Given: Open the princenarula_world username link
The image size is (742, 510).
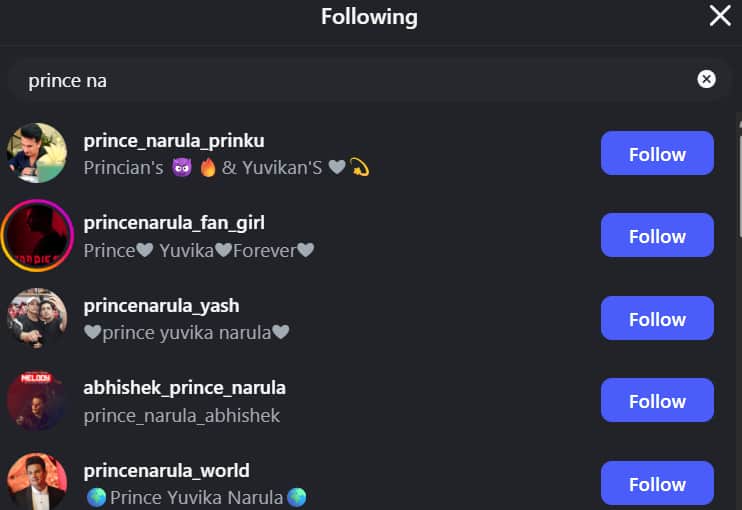Looking at the screenshot, I should point(166,471).
